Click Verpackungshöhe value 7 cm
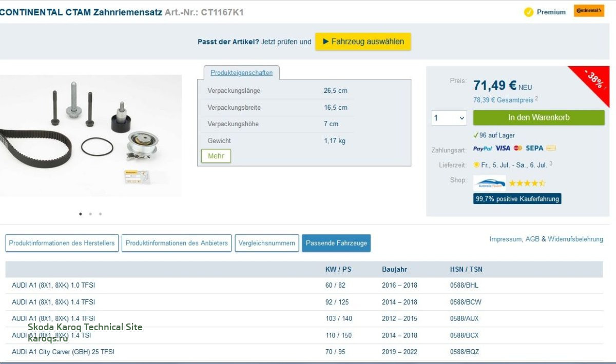 point(331,124)
